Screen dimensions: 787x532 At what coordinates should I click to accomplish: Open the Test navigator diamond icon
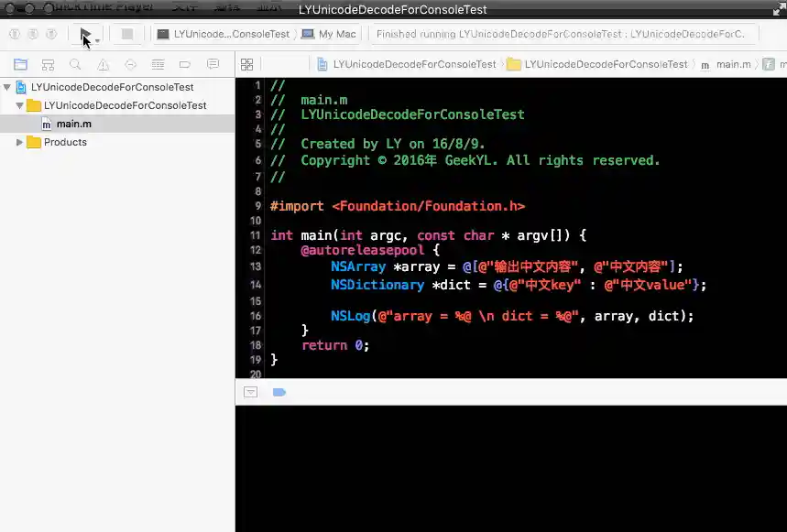[x=130, y=65]
